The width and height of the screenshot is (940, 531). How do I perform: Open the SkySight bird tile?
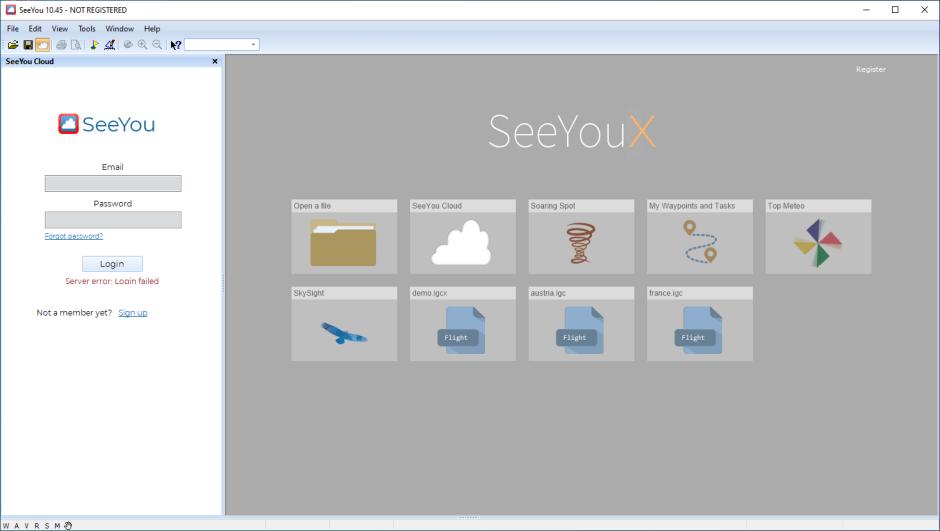(344, 324)
